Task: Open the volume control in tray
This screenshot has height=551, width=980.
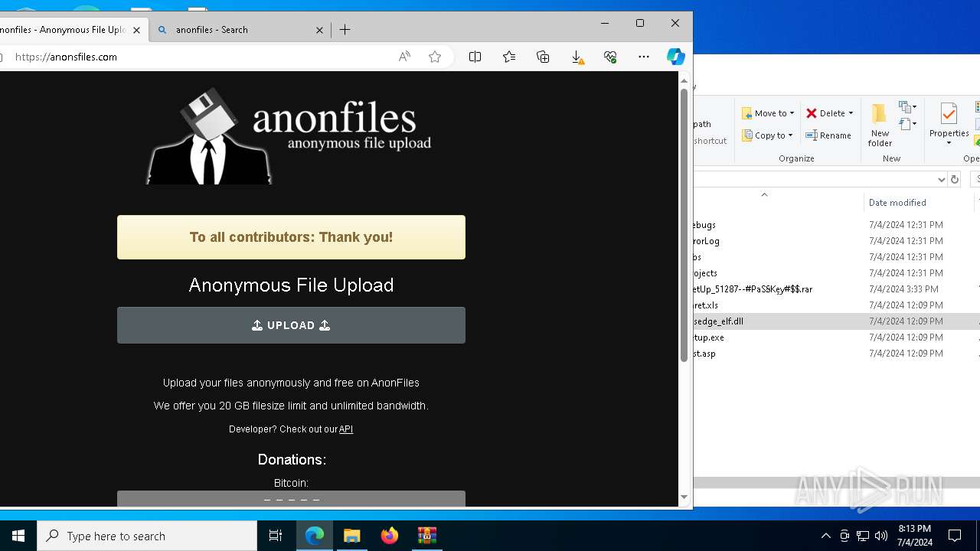Action: [881, 536]
